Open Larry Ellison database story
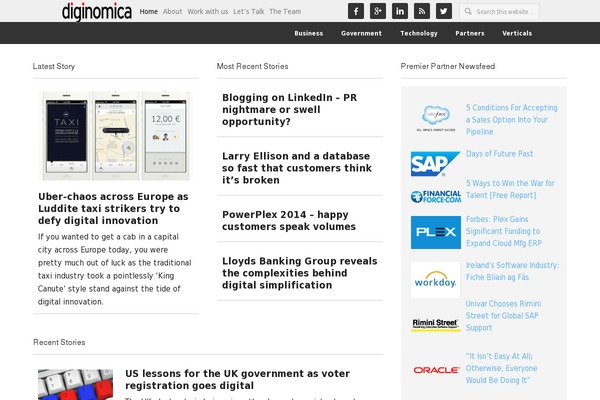The height and width of the screenshot is (400, 600). pyautogui.click(x=297, y=168)
